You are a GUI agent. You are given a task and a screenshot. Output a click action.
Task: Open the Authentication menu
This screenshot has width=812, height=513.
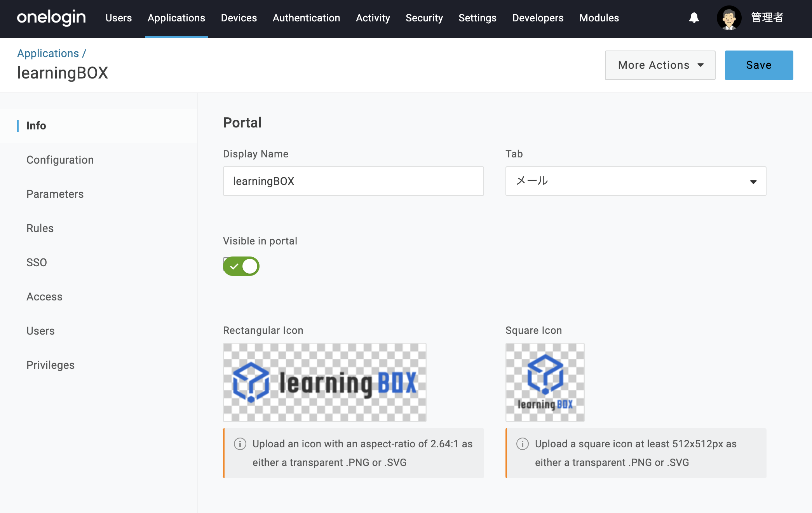(x=307, y=18)
